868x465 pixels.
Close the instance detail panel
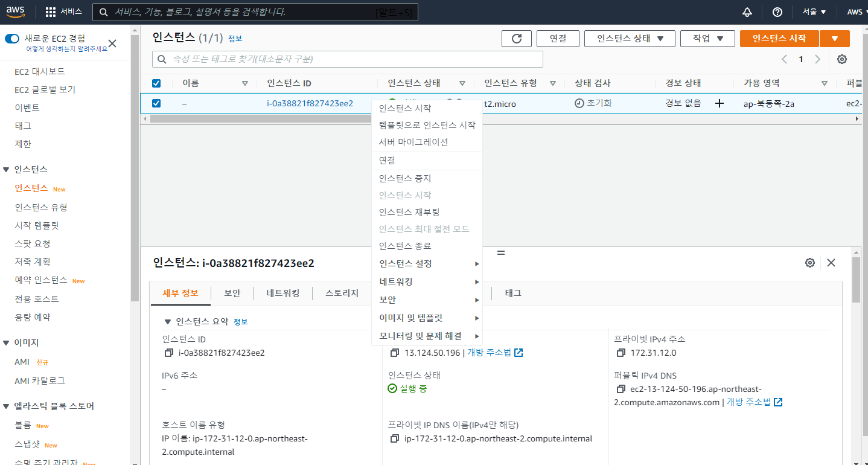pyautogui.click(x=831, y=263)
